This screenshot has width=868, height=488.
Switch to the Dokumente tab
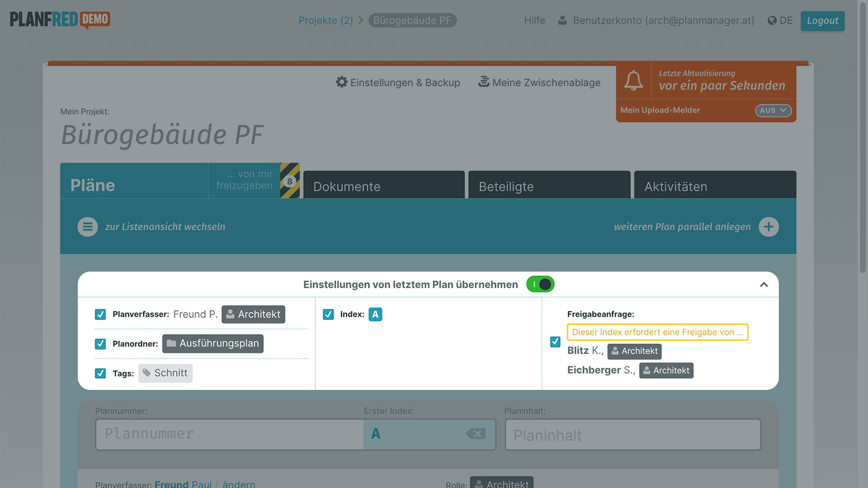[384, 185]
